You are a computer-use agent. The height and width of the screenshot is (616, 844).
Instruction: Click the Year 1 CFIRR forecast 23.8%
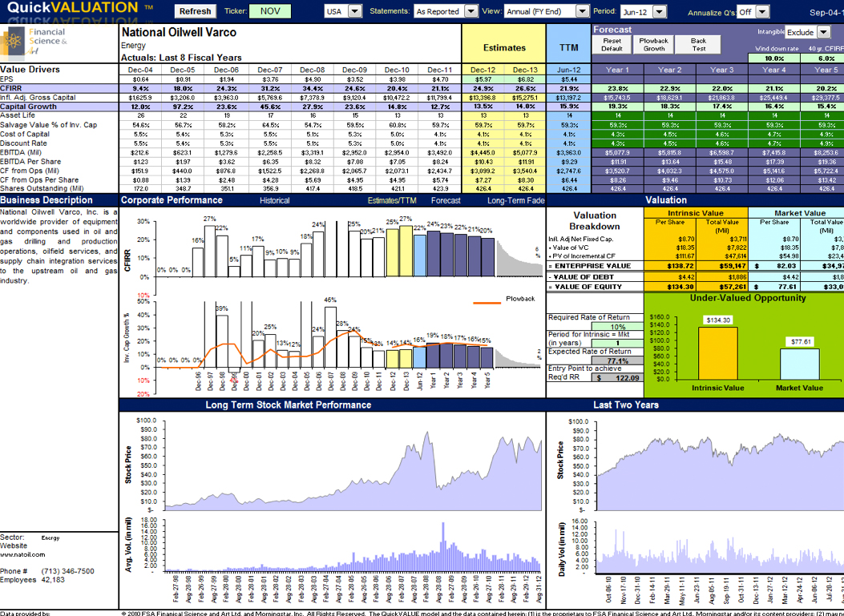[617, 88]
